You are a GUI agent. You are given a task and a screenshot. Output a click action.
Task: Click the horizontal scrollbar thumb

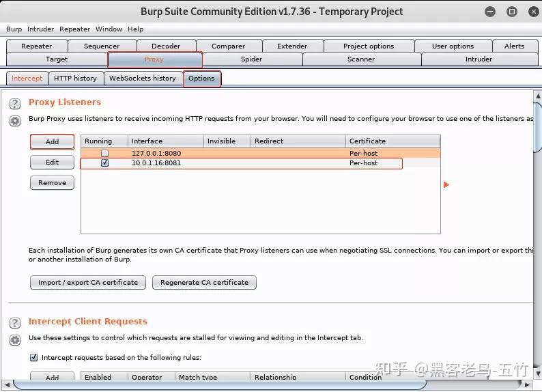[x=220, y=384]
